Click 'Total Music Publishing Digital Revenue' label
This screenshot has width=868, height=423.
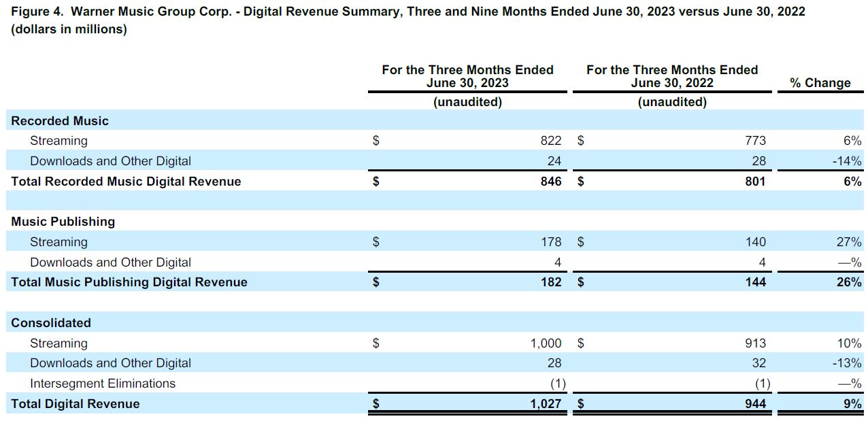point(129,282)
